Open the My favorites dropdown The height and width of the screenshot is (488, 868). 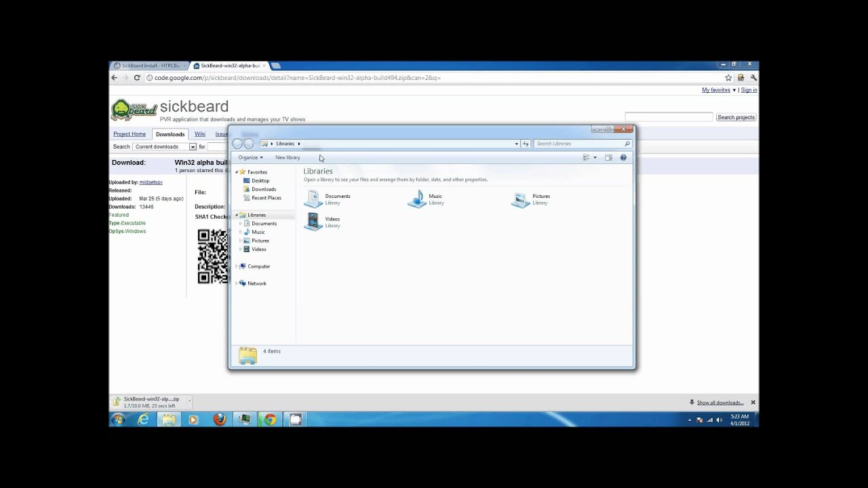click(x=719, y=90)
